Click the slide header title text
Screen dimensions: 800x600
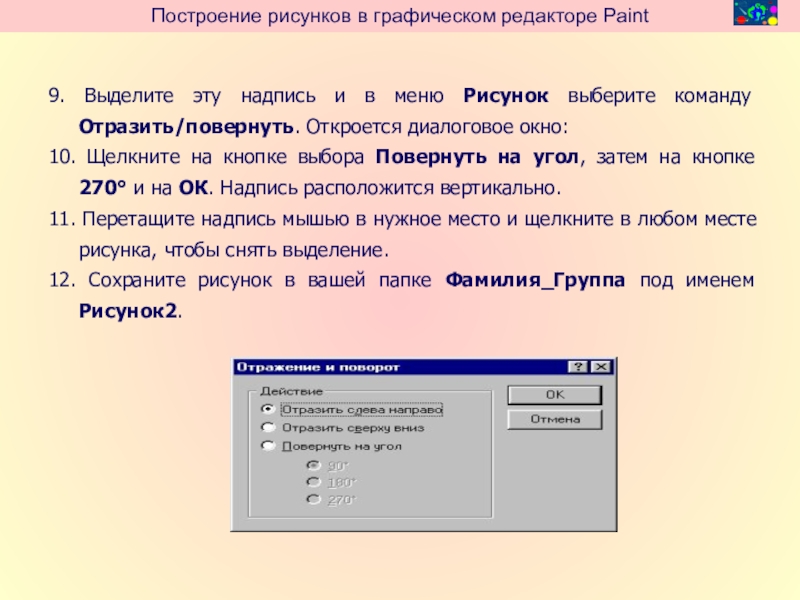[399, 16]
